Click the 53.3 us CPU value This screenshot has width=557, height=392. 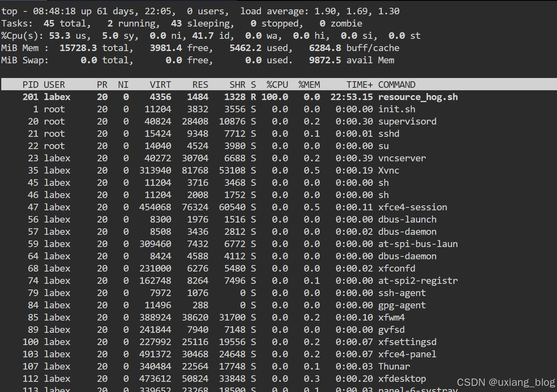point(60,36)
